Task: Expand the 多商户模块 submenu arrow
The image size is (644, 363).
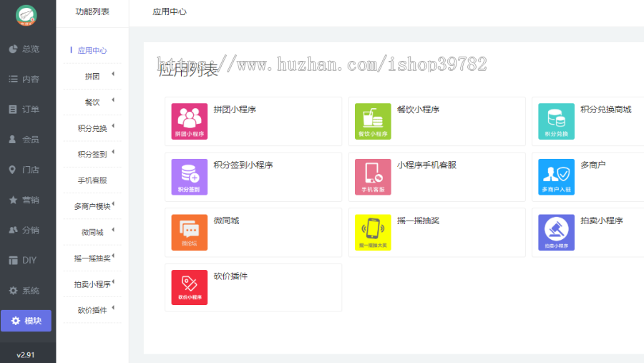Action: pyautogui.click(x=113, y=204)
